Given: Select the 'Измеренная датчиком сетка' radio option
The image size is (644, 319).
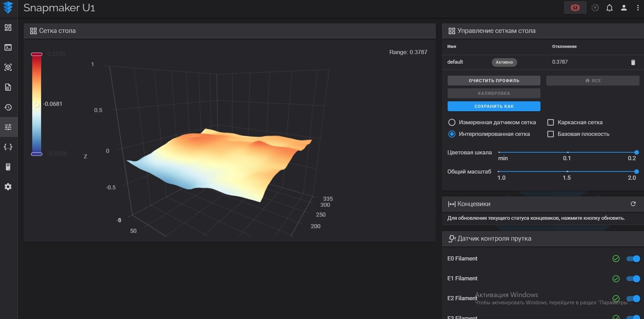Looking at the screenshot, I should tap(452, 123).
